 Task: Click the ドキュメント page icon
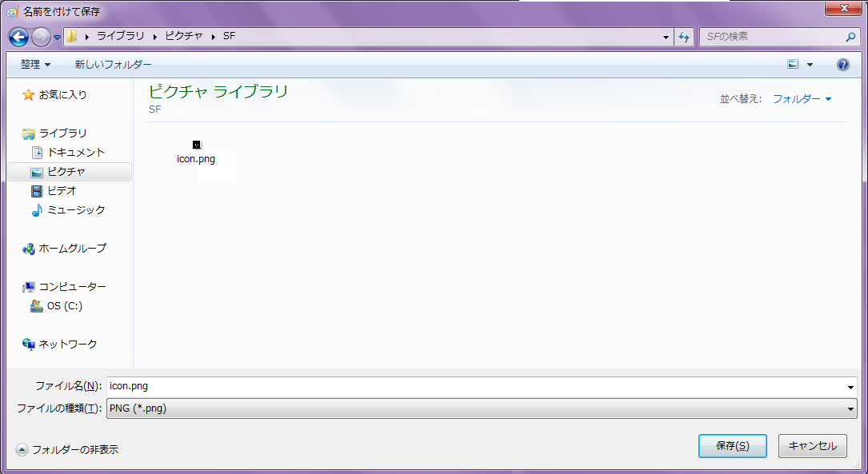point(37,152)
